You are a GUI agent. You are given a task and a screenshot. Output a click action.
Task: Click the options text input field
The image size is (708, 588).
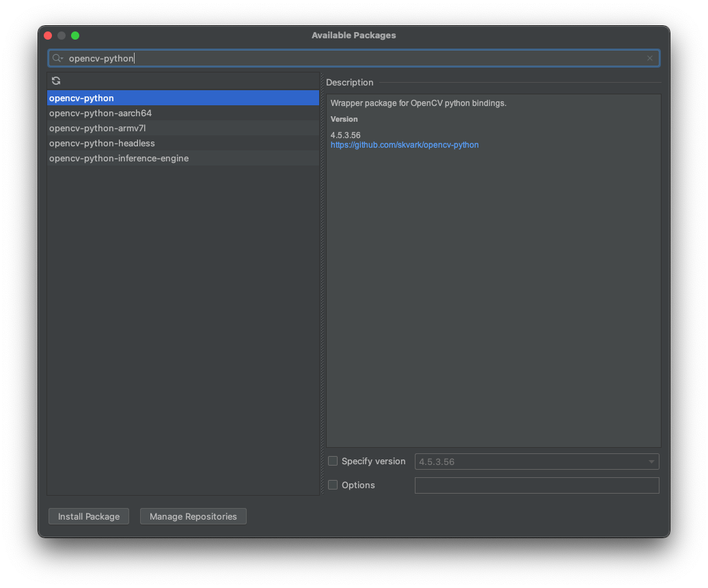pyautogui.click(x=537, y=485)
